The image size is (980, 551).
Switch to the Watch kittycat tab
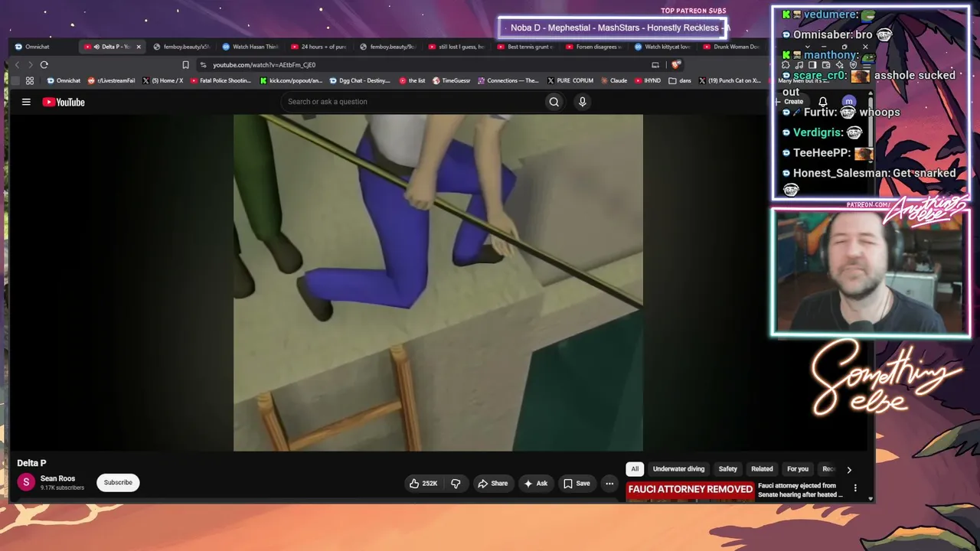pos(663,47)
